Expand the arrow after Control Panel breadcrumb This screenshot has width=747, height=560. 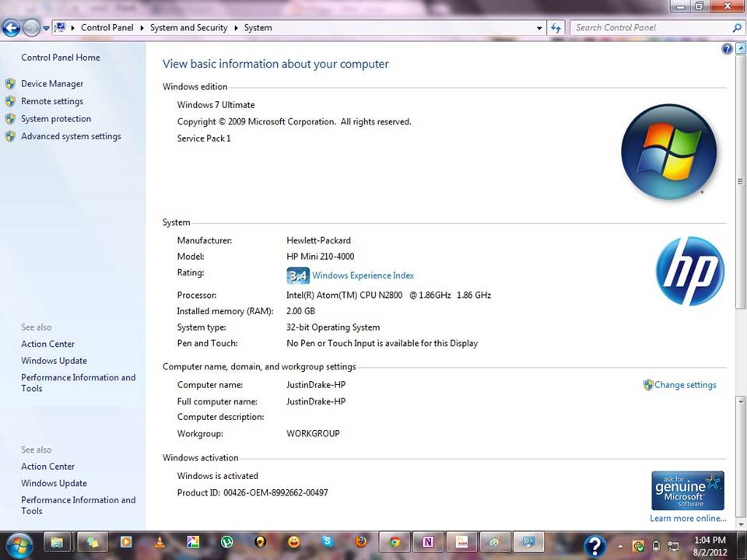[x=142, y=28]
